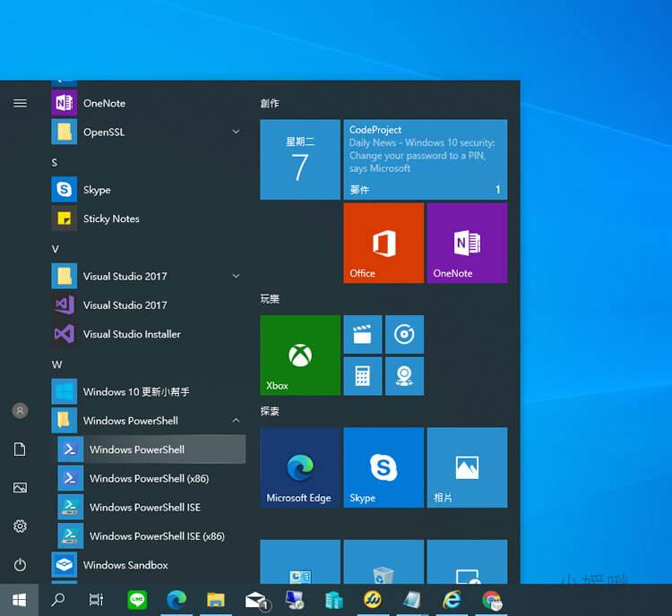Launch the Microsoft Edge tile

coord(299,467)
